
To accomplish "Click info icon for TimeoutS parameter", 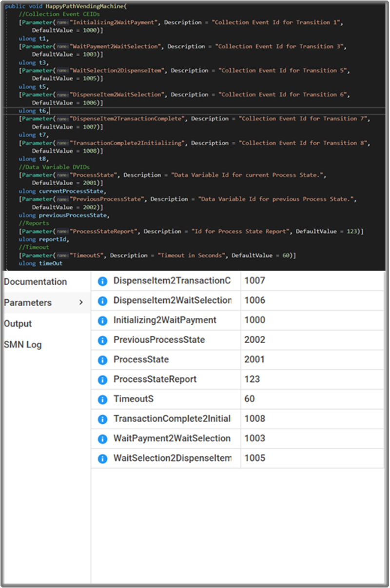I will 102,399.
